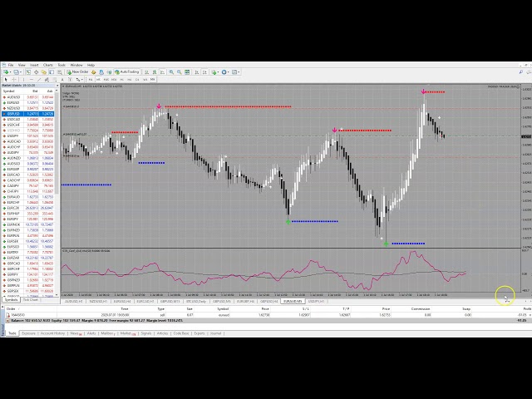
Task: Open the chart Templates dropdown
Action: 239,72
